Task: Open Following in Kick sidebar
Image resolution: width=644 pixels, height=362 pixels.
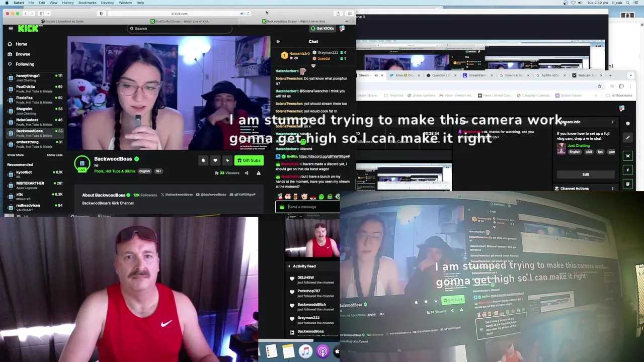Action: 21,64
